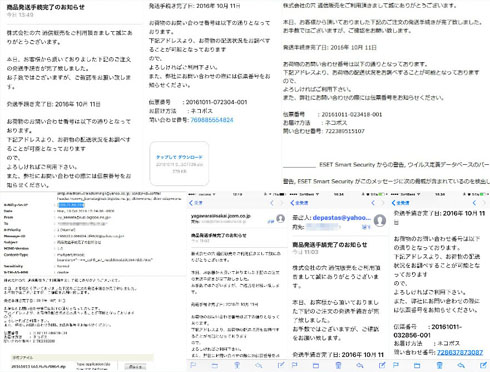Select the Content-Type header row
Viewport: 490px width, 372px height.
[x=78, y=257]
